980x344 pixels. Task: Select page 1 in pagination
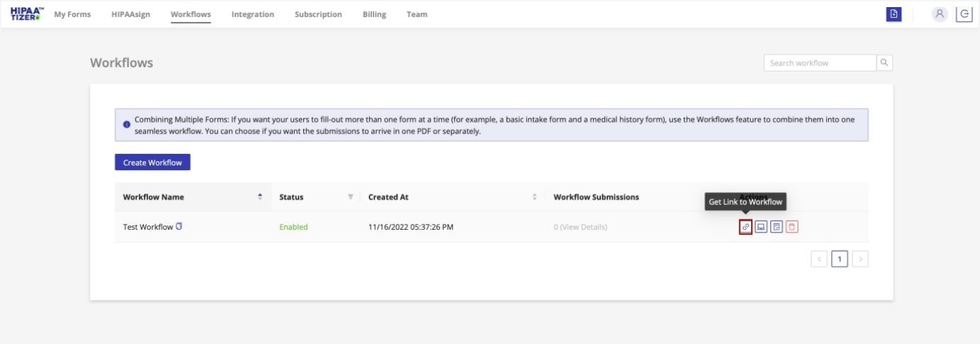pyautogui.click(x=840, y=260)
